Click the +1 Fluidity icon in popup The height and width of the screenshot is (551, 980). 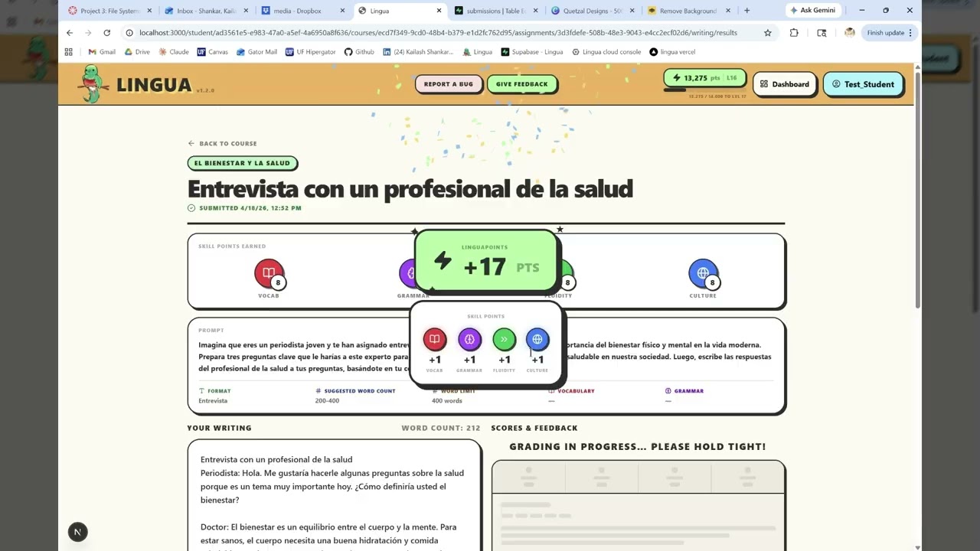click(504, 339)
